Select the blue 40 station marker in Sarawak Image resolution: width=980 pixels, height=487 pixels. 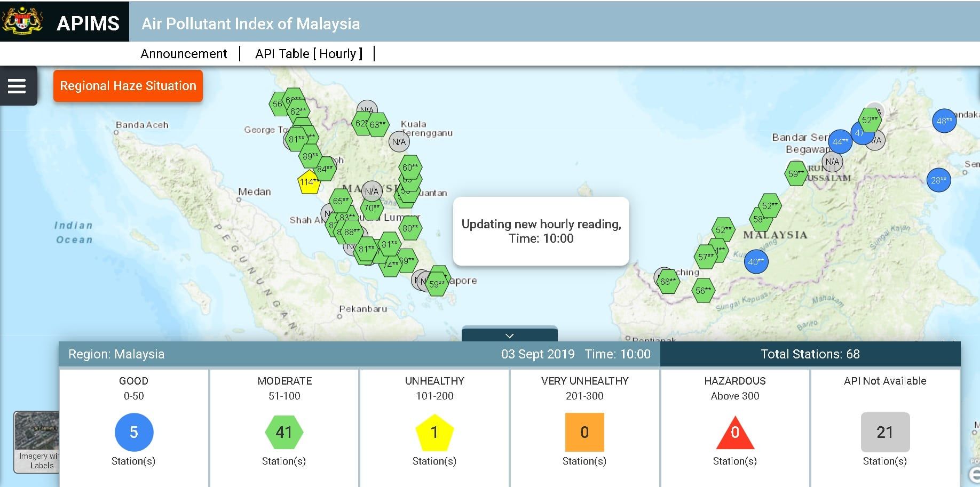pyautogui.click(x=756, y=261)
